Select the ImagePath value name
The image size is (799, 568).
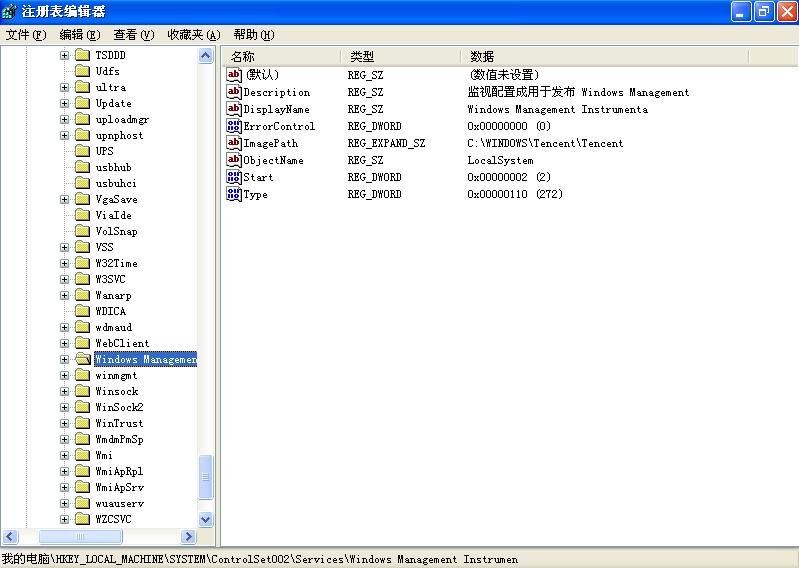point(271,143)
